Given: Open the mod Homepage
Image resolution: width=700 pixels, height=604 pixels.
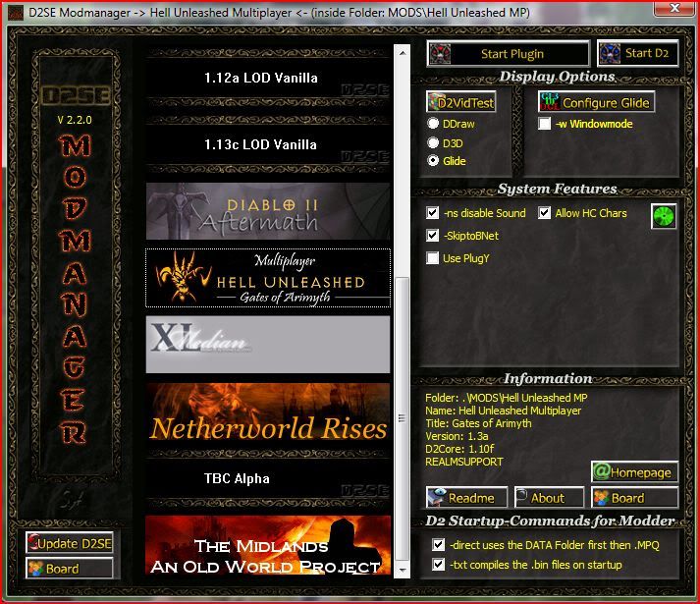Looking at the screenshot, I should (x=634, y=472).
